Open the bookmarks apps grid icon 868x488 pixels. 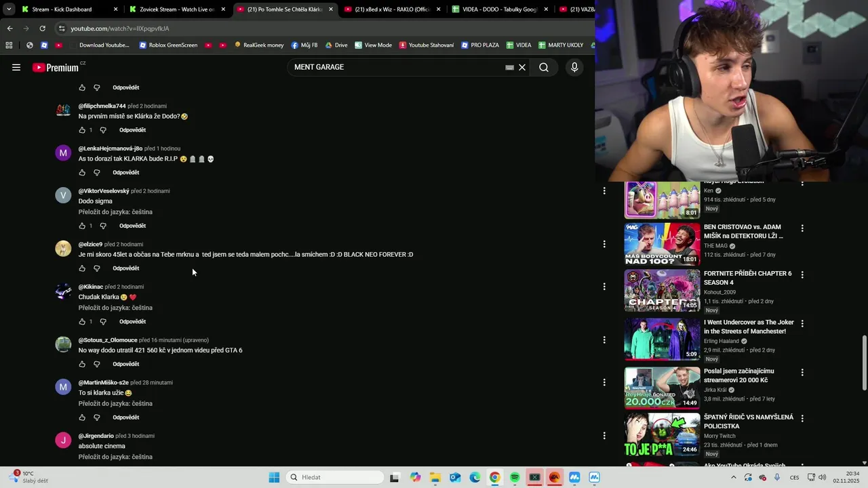(9, 45)
